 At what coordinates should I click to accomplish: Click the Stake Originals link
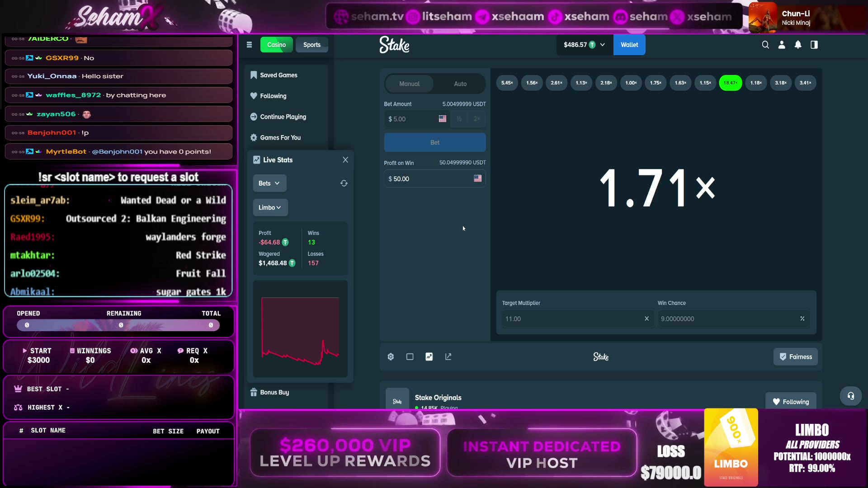pyautogui.click(x=438, y=398)
